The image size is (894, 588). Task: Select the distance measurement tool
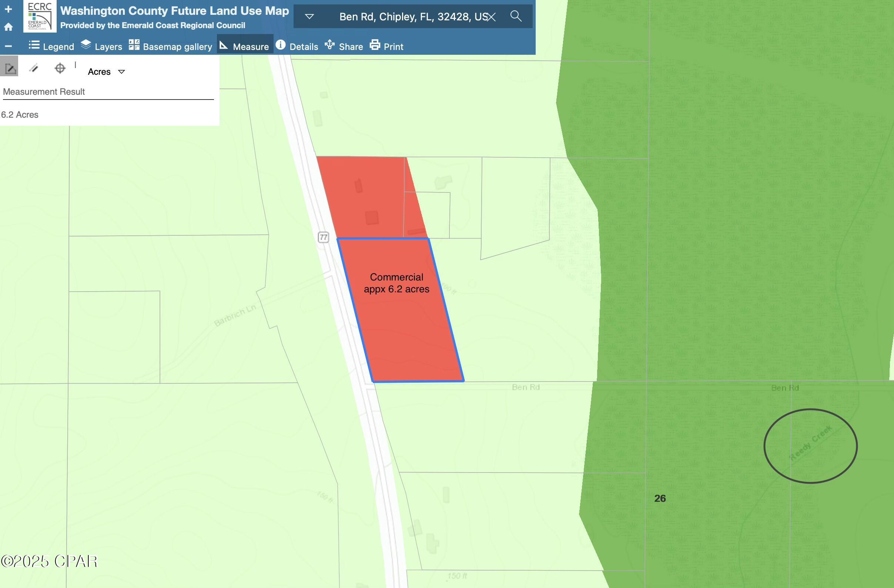(34, 68)
